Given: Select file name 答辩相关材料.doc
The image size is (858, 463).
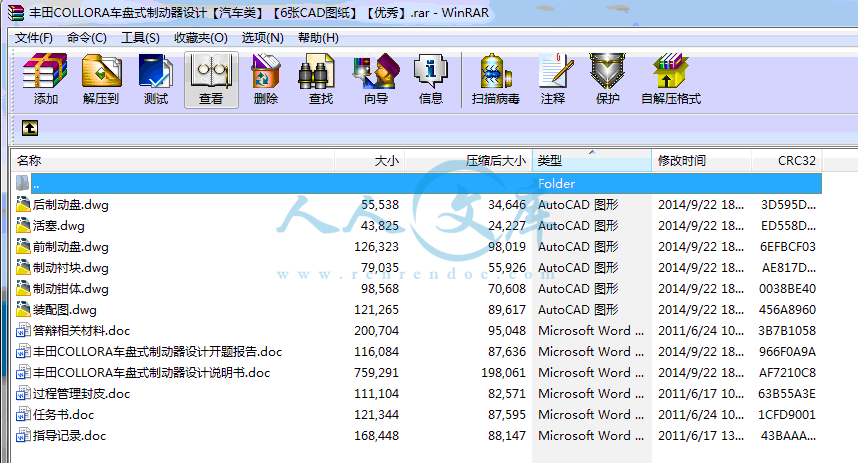Looking at the screenshot, I should (x=82, y=330).
